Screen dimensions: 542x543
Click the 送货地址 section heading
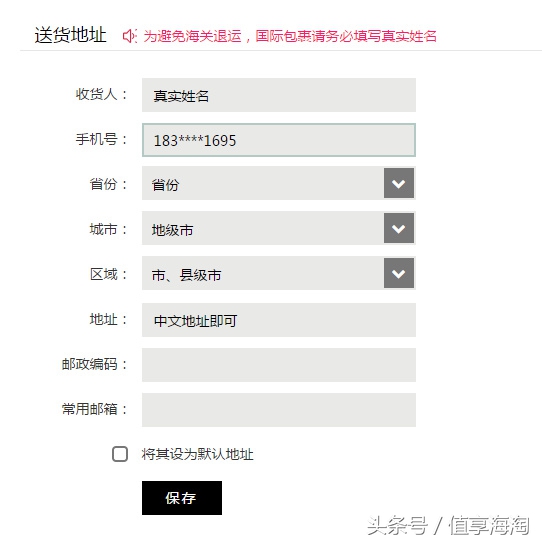click(x=70, y=35)
